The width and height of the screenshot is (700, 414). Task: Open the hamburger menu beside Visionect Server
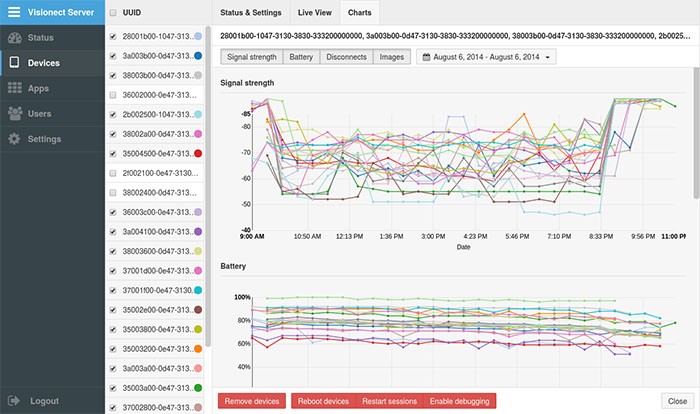point(14,12)
